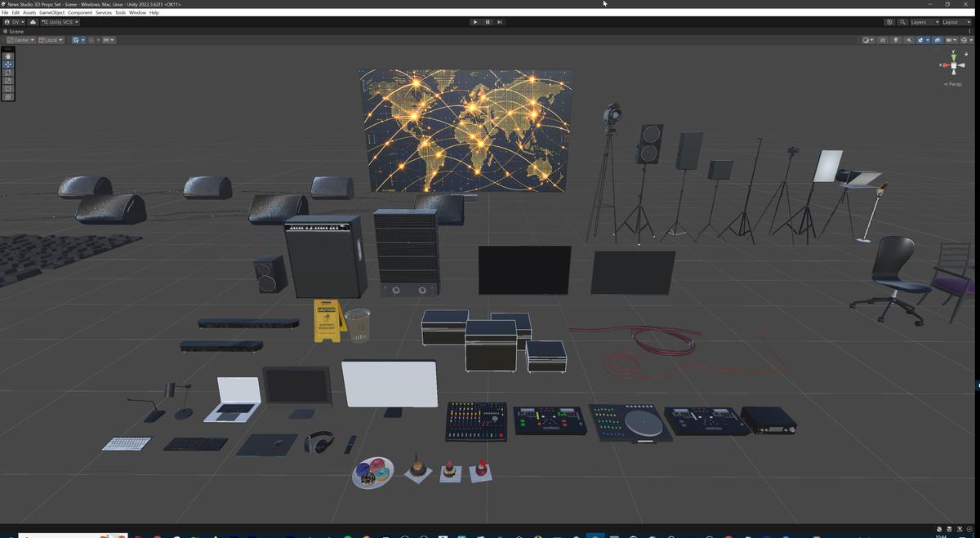Screen dimensions: 980x538
Task: Click the green Y axis gizmo cone
Action: pos(953,57)
